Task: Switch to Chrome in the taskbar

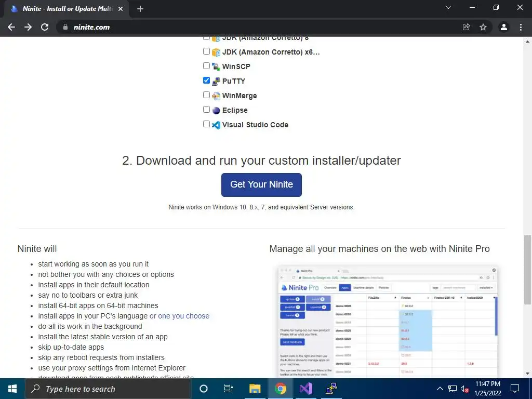Action: pos(280,389)
